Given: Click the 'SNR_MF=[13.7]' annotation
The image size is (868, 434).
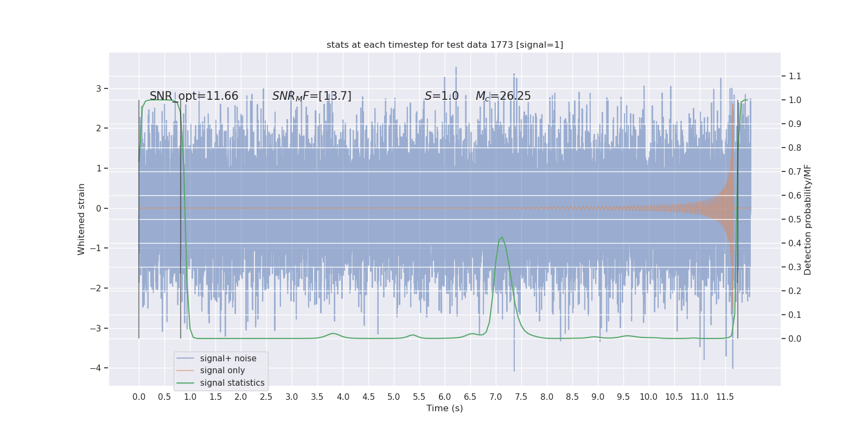Looking at the screenshot, I should 312,96.
